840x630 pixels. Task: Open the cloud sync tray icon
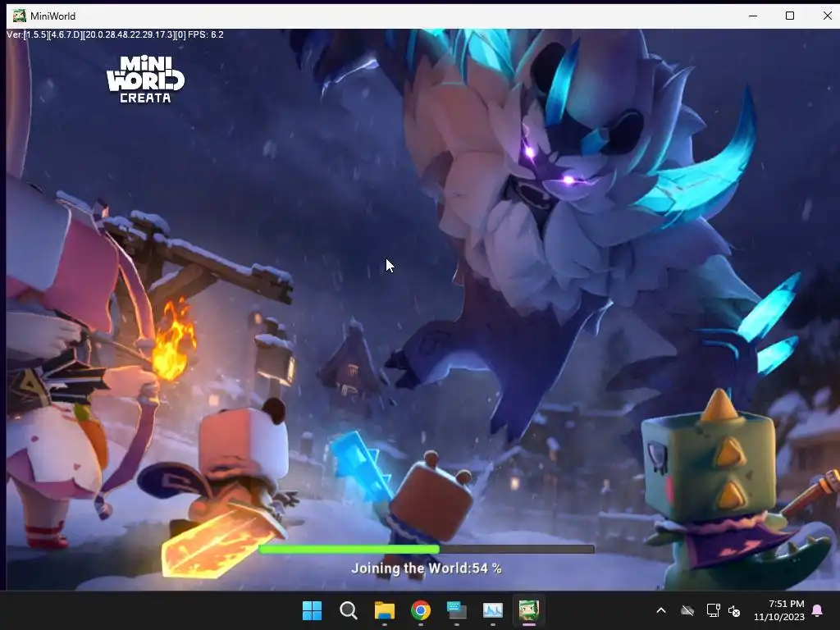[687, 610]
